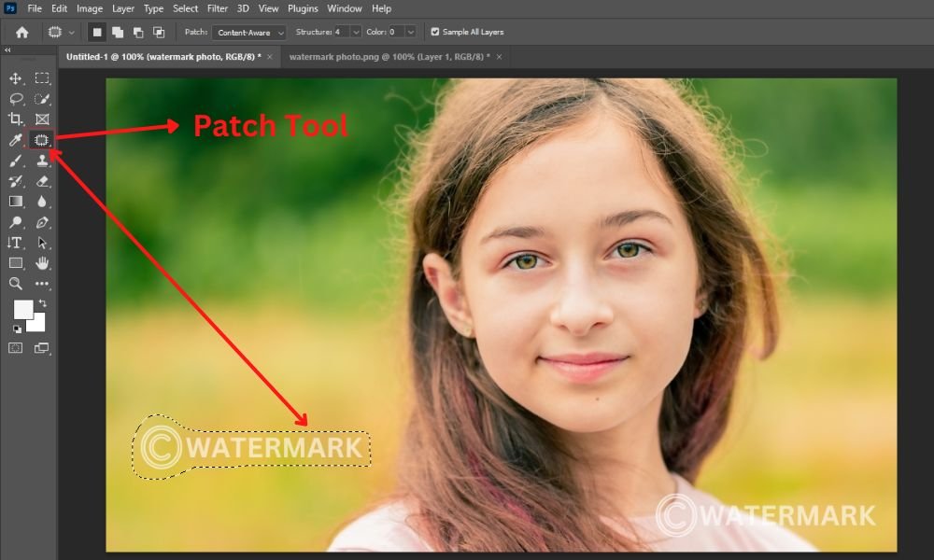
Task: Switch to the Untitled-1 document tab
Action: click(x=163, y=57)
